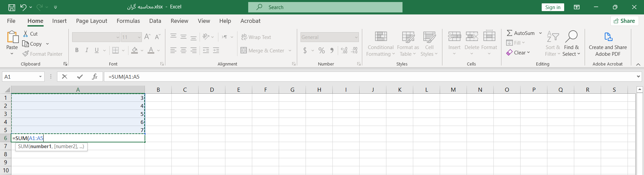Click the Format Painter brush
Viewport: 644px width, 175px height.
pos(43,54)
